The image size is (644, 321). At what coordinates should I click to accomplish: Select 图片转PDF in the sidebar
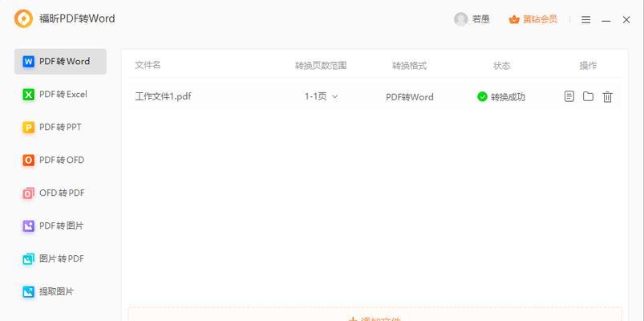[x=60, y=259]
